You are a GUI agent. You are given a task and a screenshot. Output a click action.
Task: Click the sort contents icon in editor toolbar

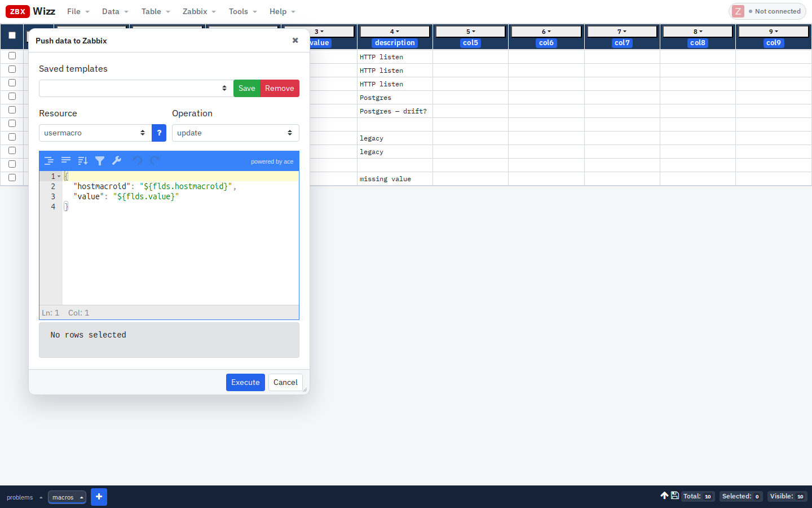point(83,161)
